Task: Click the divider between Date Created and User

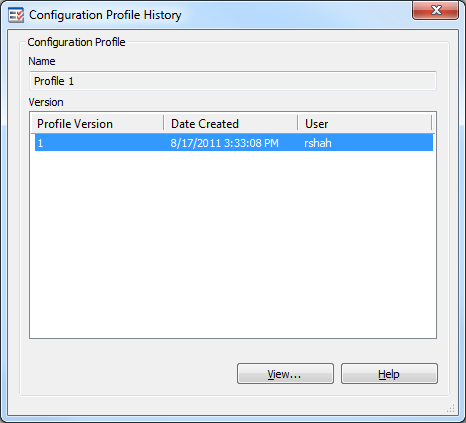Action: tap(298, 123)
